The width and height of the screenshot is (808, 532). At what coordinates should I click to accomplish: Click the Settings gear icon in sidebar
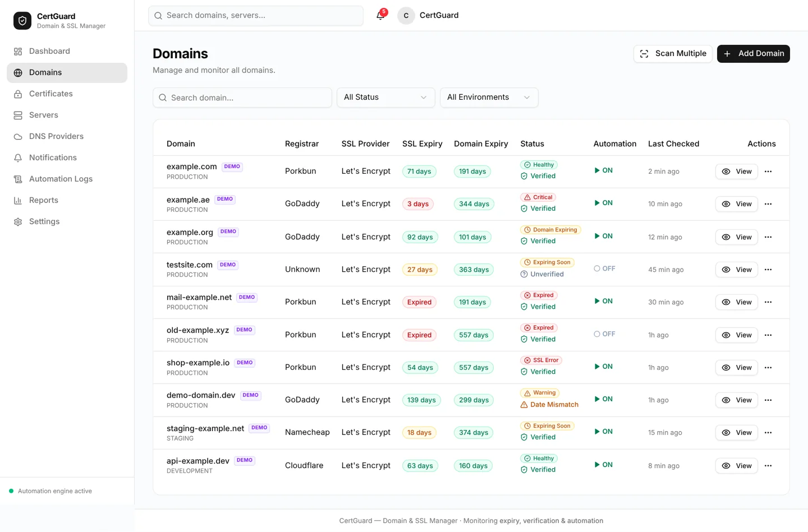(x=18, y=222)
